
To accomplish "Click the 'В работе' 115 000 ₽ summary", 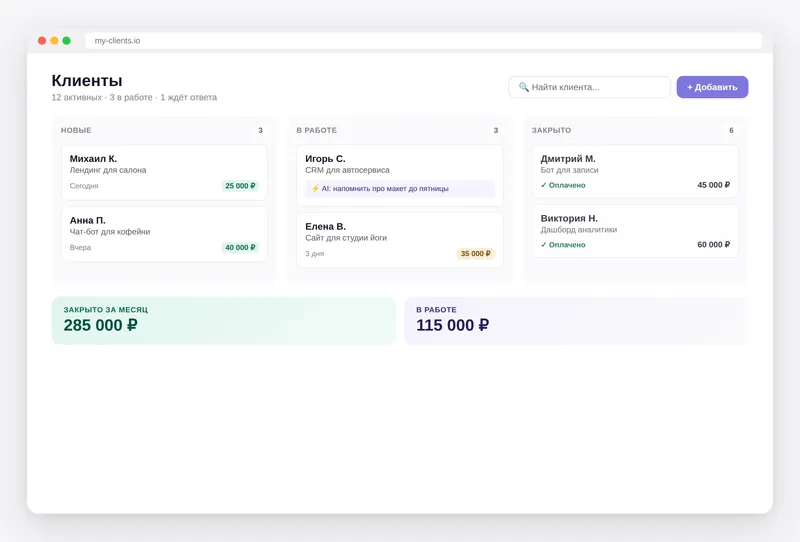I will [x=576, y=321].
